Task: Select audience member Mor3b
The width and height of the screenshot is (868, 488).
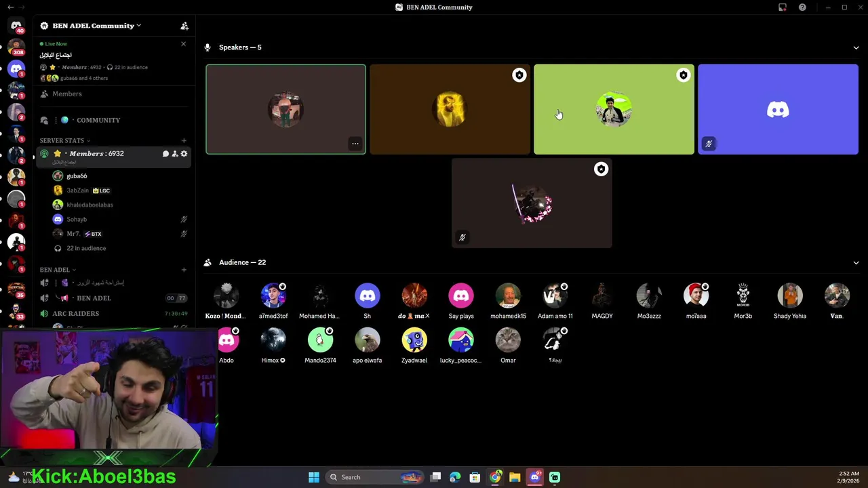Action: [743, 301]
